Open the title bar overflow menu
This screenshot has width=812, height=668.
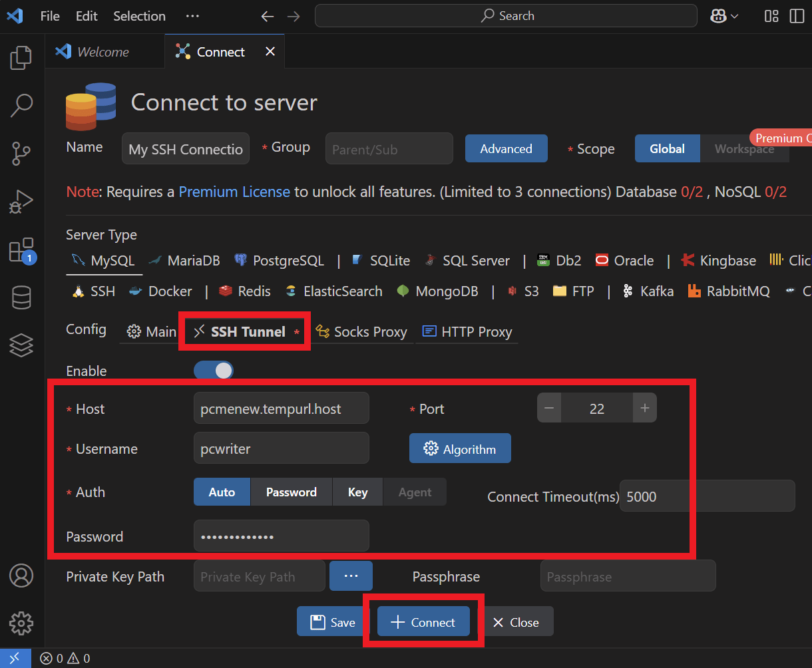[192, 16]
